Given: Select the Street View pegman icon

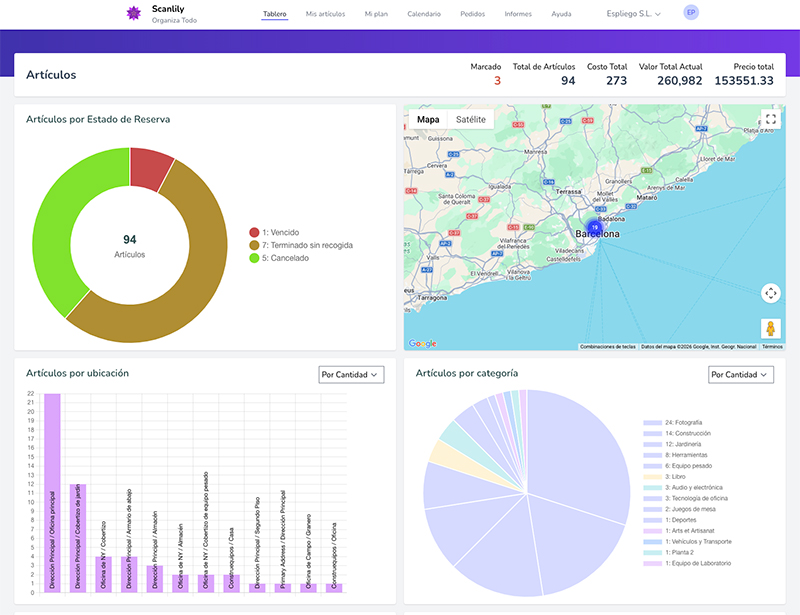Looking at the screenshot, I should [770, 328].
